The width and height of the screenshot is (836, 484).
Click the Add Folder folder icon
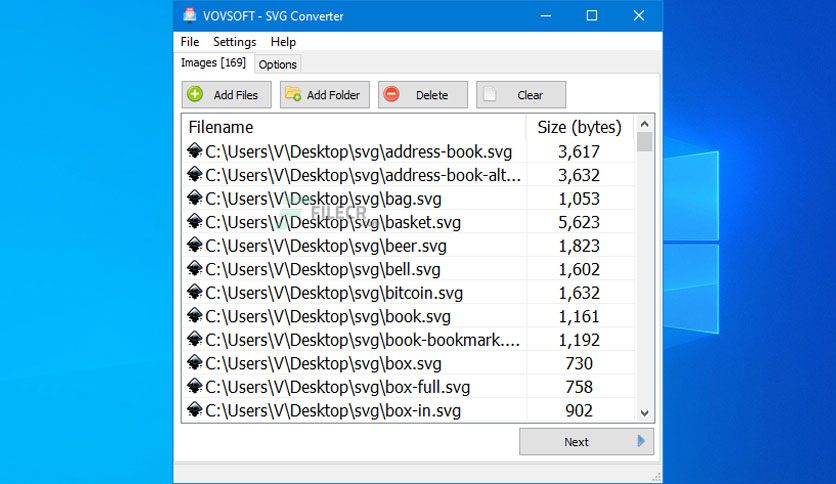pyautogui.click(x=293, y=94)
